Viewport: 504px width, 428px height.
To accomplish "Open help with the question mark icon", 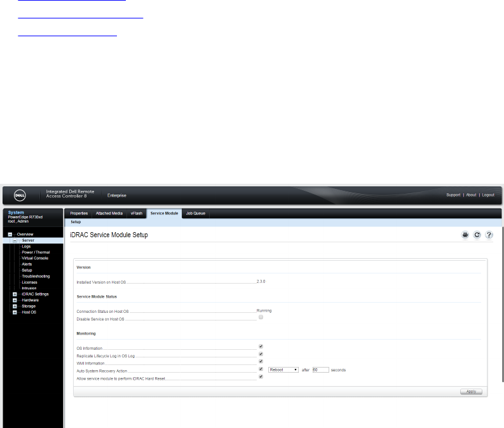I will [x=489, y=235].
